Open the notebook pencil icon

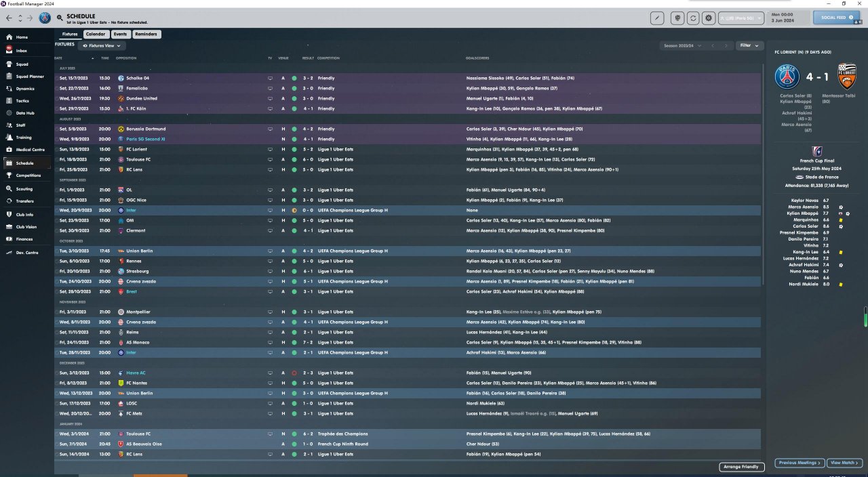click(656, 18)
